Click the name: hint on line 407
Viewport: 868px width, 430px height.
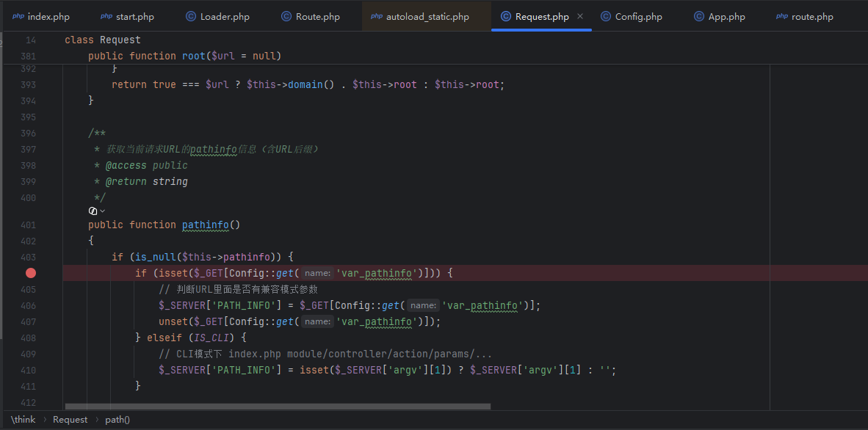point(318,321)
